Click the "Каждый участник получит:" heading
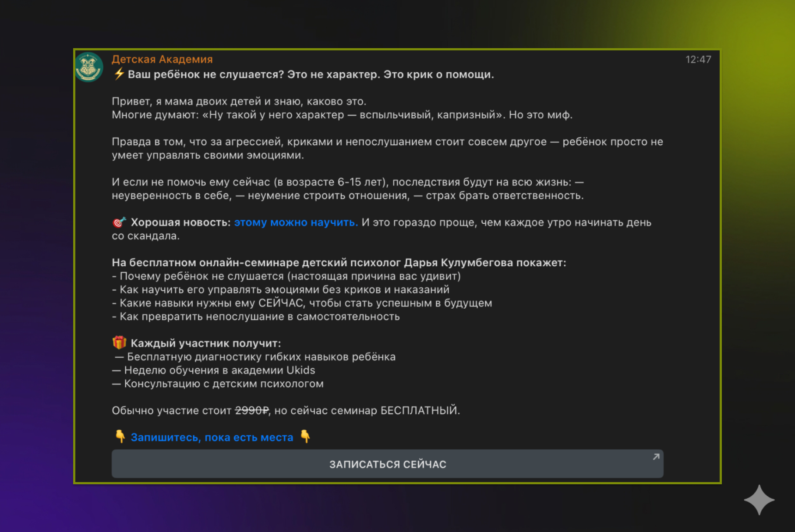Viewport: 795px width, 532px height. point(205,343)
